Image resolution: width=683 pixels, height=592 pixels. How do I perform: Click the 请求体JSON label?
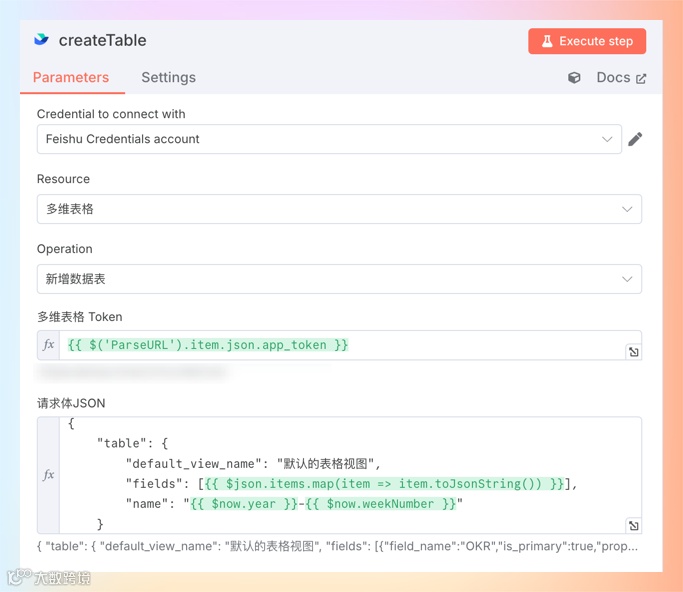pyautogui.click(x=71, y=403)
